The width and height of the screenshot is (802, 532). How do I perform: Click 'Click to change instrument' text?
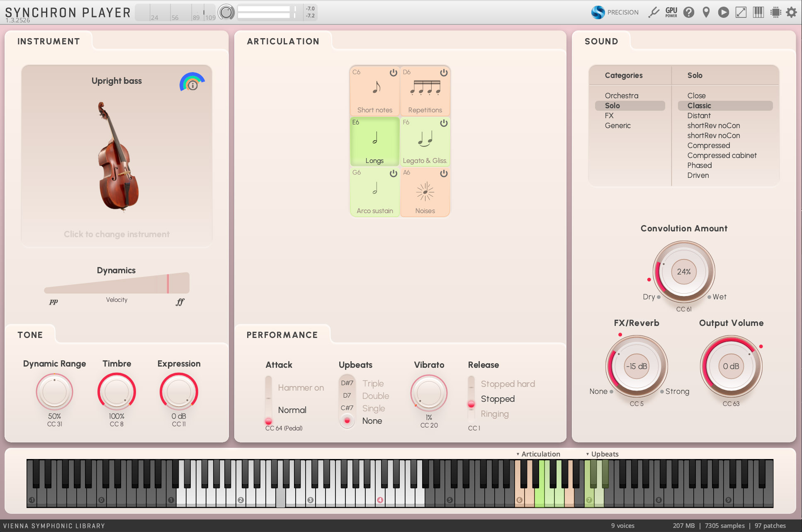tap(117, 234)
